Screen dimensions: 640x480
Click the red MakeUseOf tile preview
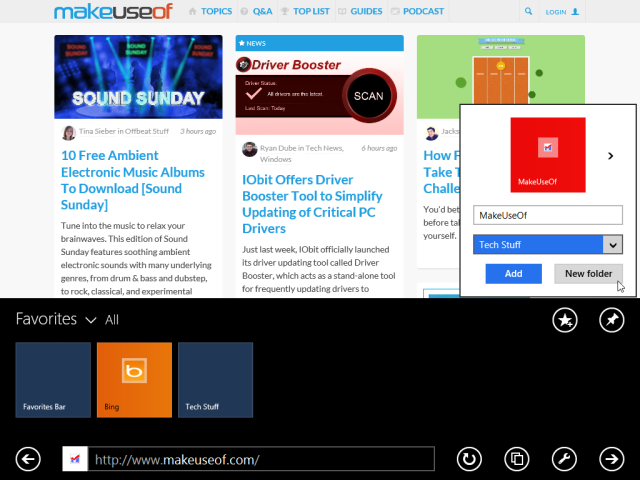[548, 155]
